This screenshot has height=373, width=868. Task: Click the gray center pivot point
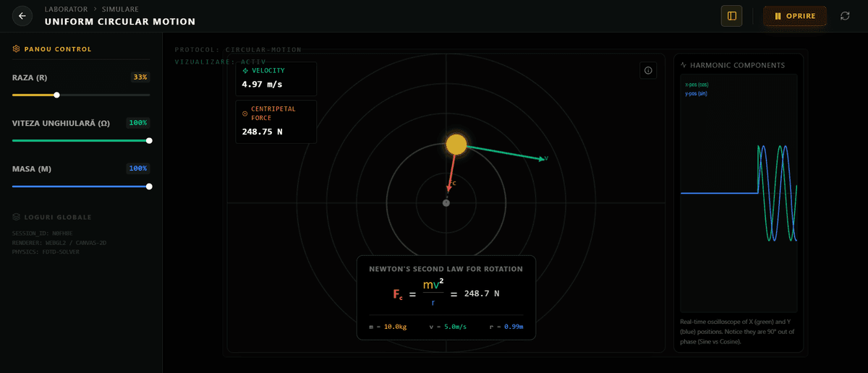(446, 203)
